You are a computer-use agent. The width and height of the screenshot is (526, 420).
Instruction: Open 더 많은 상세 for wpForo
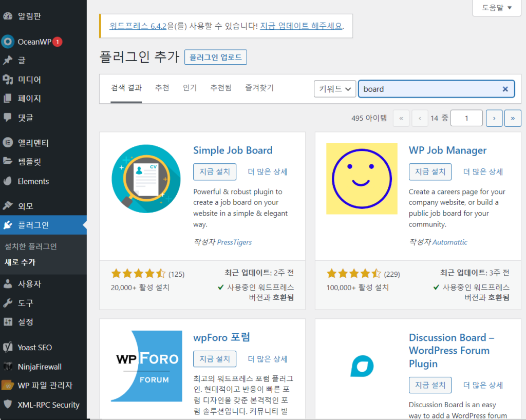(267, 359)
